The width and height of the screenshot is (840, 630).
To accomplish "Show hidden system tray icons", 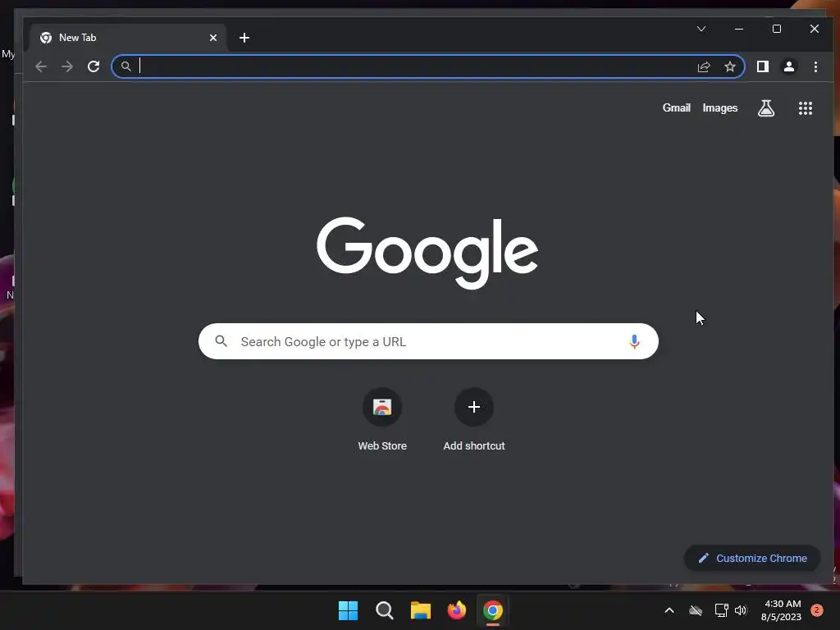I will (x=669, y=610).
